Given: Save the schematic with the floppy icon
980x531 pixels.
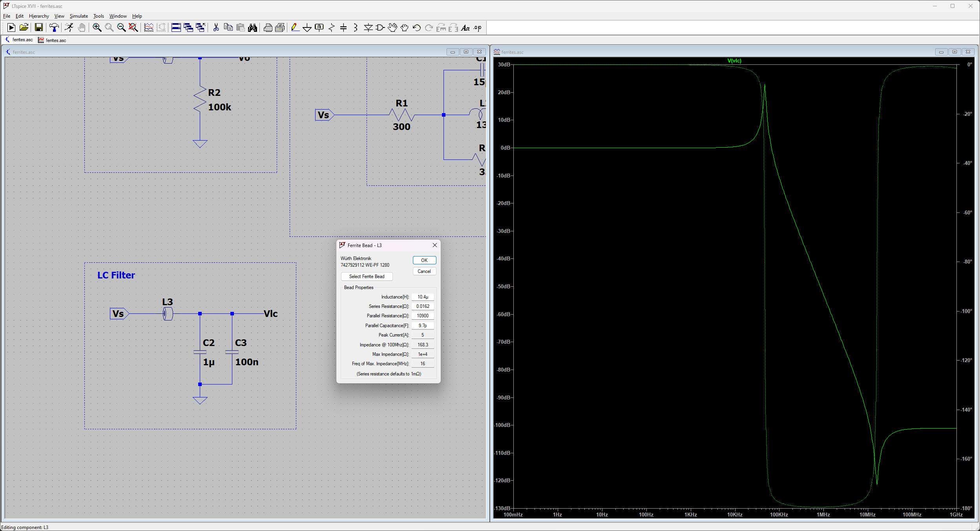Looking at the screenshot, I should tap(38, 27).
